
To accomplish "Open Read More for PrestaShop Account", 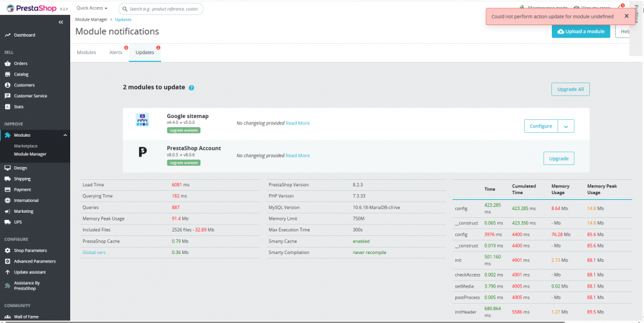I will click(x=298, y=155).
